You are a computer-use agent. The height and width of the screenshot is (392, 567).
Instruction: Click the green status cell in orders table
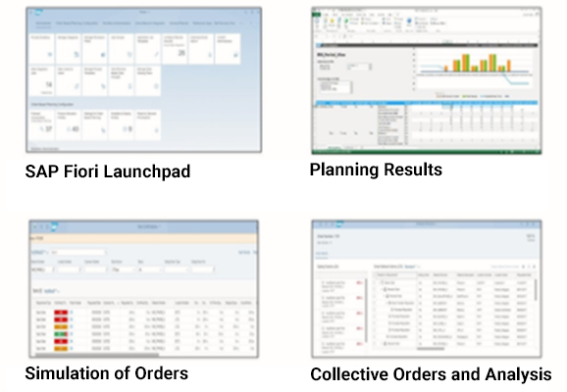[x=61, y=334]
